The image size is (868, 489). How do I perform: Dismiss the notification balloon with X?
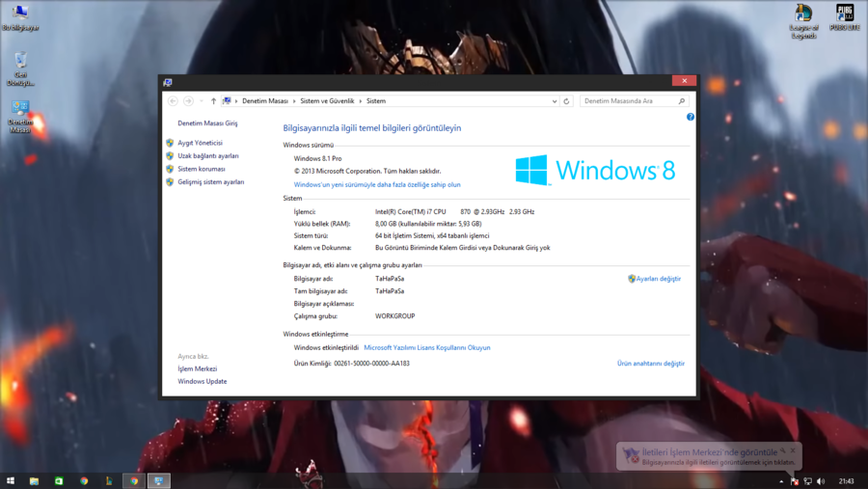[793, 450]
